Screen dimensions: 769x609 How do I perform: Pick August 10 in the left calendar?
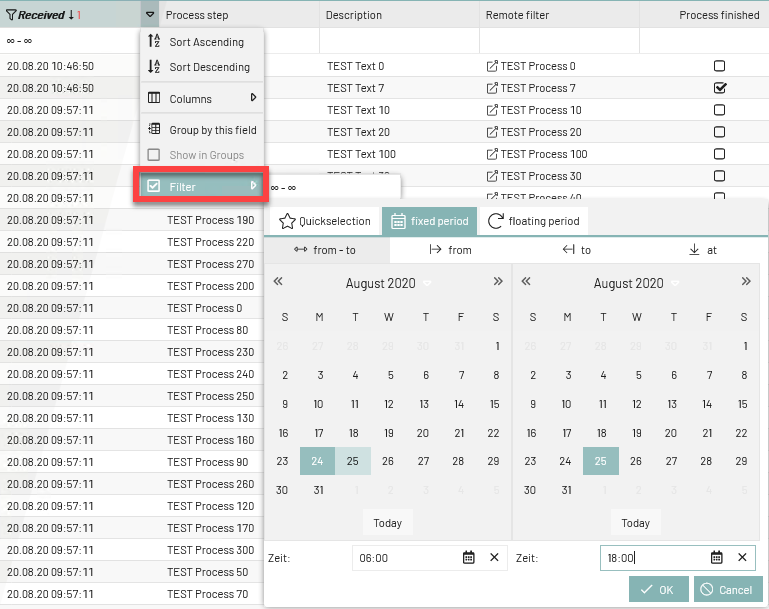(x=318, y=404)
